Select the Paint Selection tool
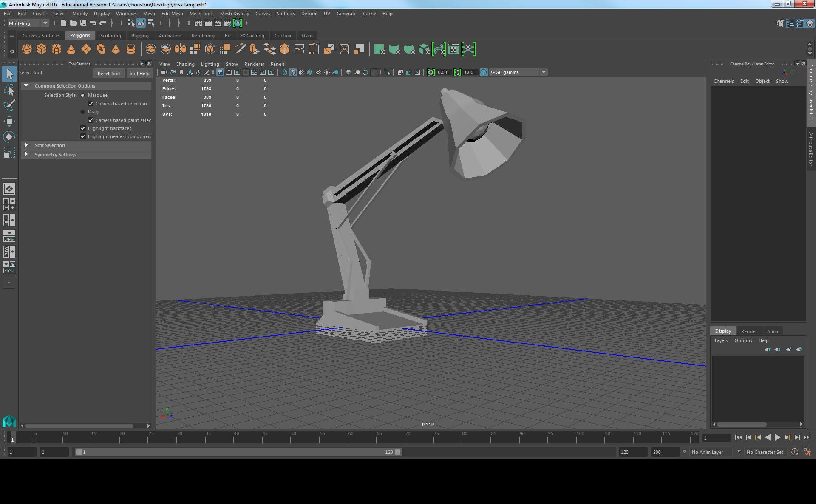816x504 pixels. coord(9,105)
